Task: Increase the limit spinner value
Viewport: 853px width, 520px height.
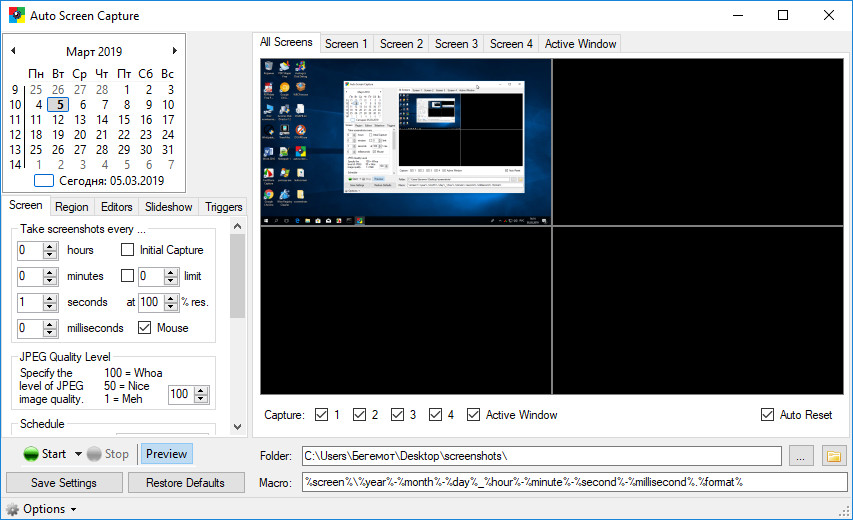Action: tap(171, 273)
